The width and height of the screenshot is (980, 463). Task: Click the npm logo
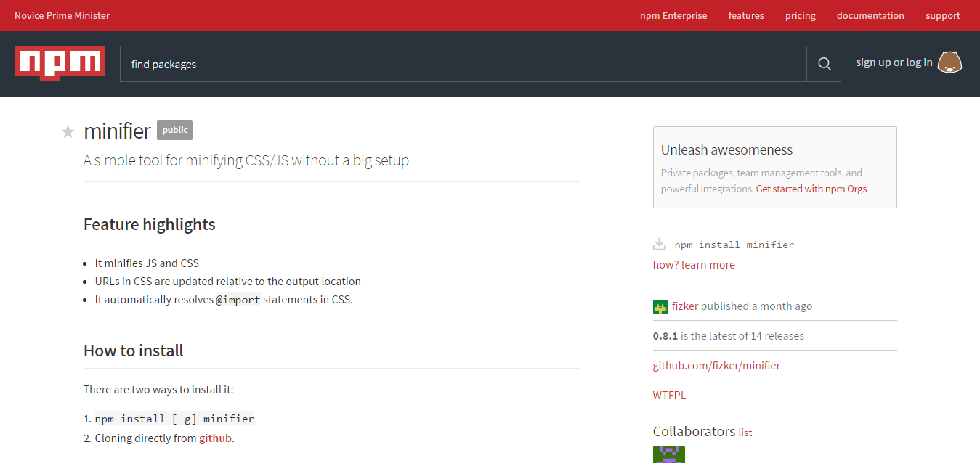[60, 62]
